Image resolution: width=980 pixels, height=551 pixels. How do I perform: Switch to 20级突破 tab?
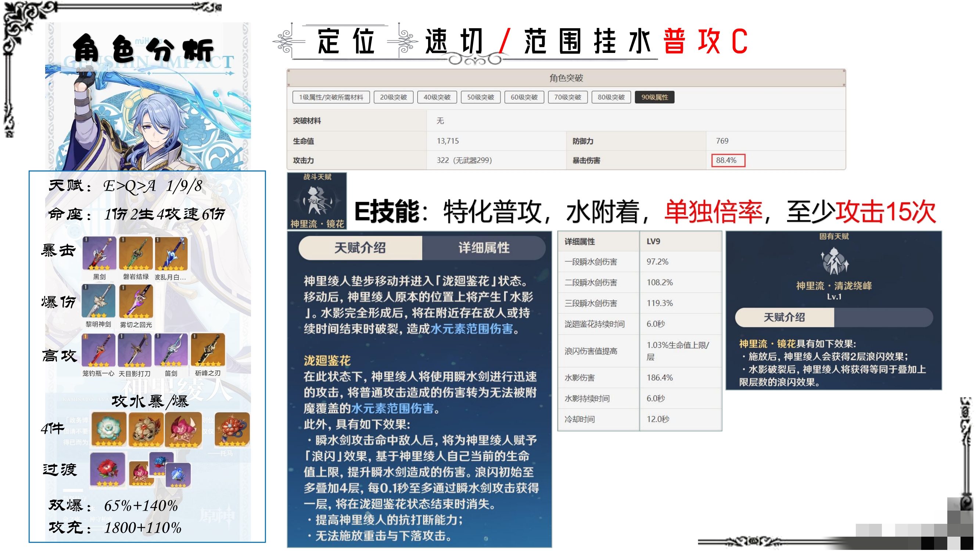(x=394, y=97)
